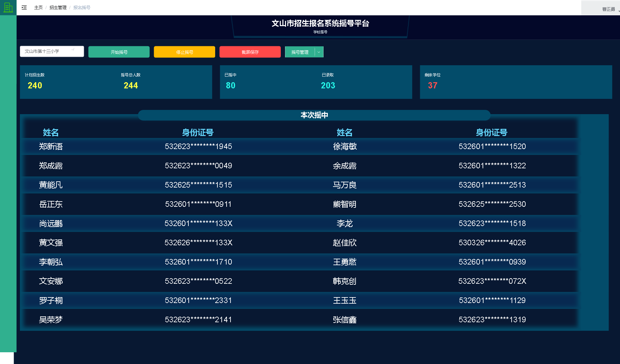The width and height of the screenshot is (620, 364).
Task: Select name 罗子桐
Action: pyautogui.click(x=51, y=300)
